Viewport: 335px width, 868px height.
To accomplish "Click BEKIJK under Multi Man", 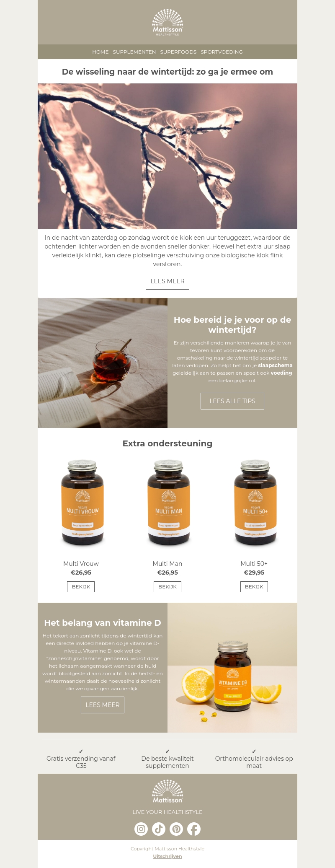I will pos(167,587).
